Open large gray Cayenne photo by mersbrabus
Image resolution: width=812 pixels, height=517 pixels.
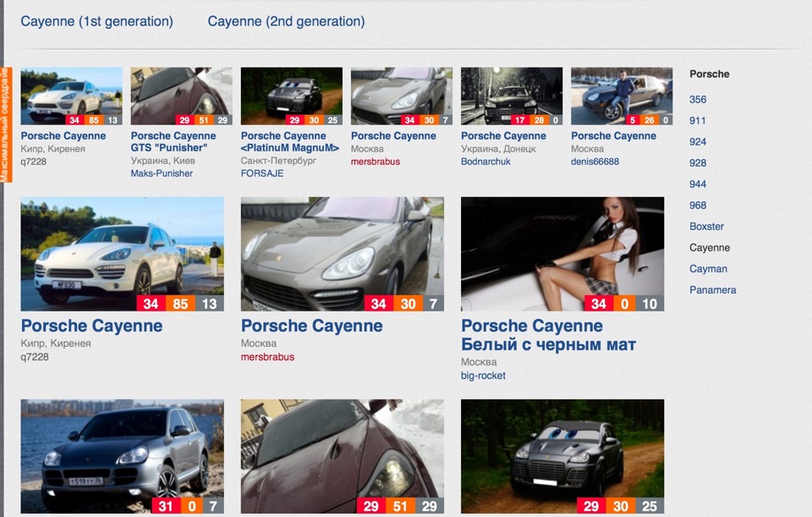pos(343,254)
